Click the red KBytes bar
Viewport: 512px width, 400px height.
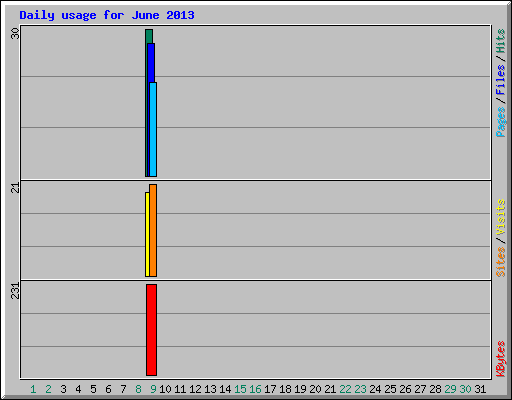151,330
